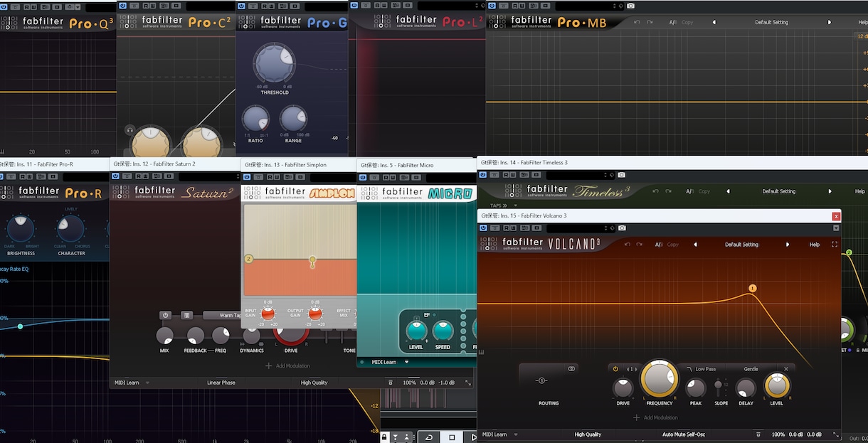The image size is (868, 443).
Task: Click High Quality in Saturn 2 footer
Action: pyautogui.click(x=314, y=383)
